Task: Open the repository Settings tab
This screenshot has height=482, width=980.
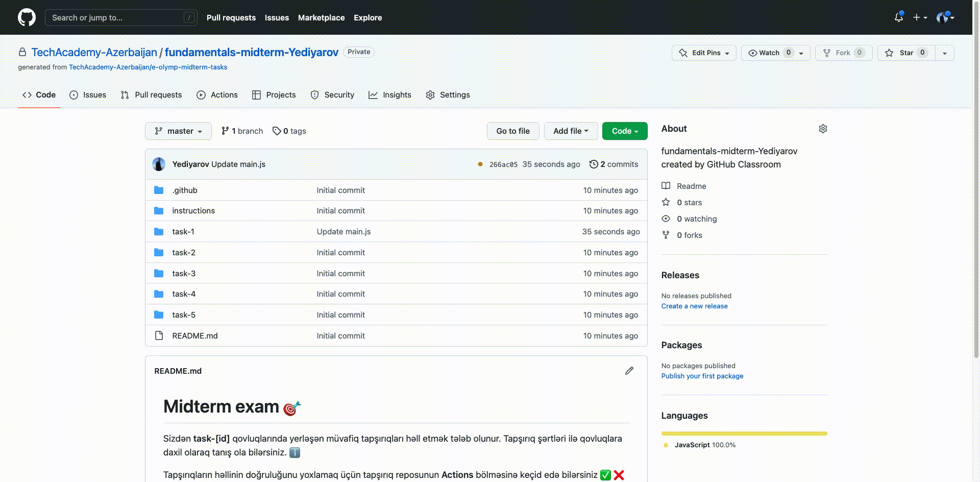Action: point(448,95)
